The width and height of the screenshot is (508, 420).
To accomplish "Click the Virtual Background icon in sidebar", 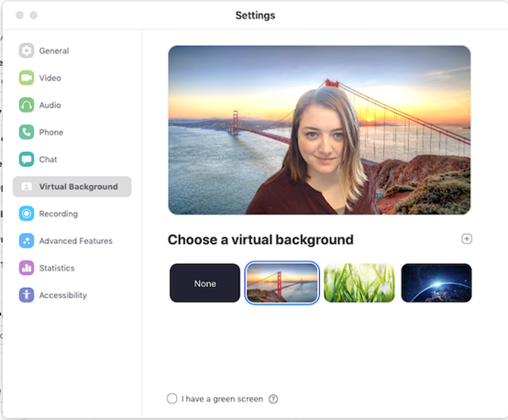I will point(27,187).
